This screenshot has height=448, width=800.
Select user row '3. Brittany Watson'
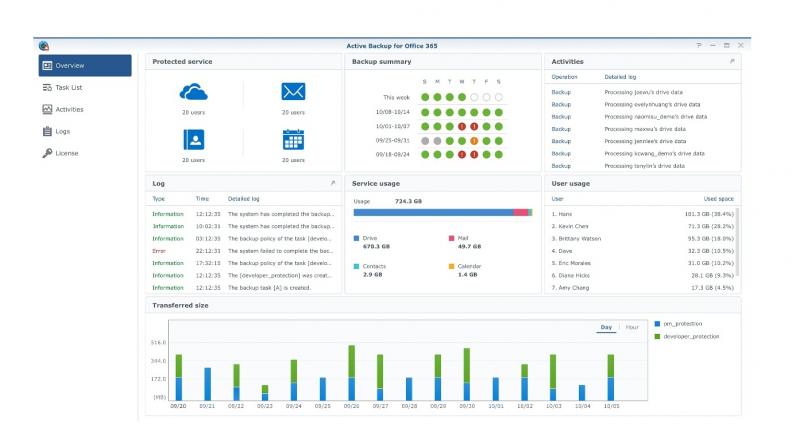(x=642, y=239)
